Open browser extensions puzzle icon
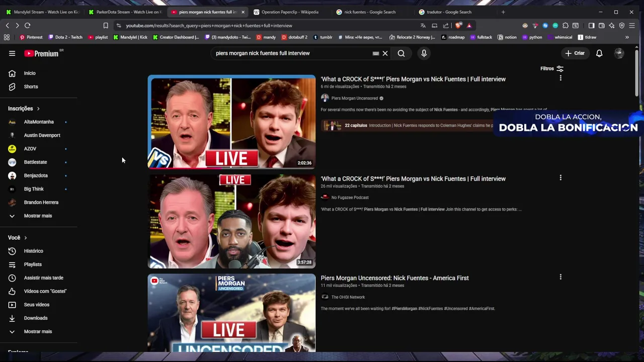Screen dimensions: 644x362 (566, 25)
